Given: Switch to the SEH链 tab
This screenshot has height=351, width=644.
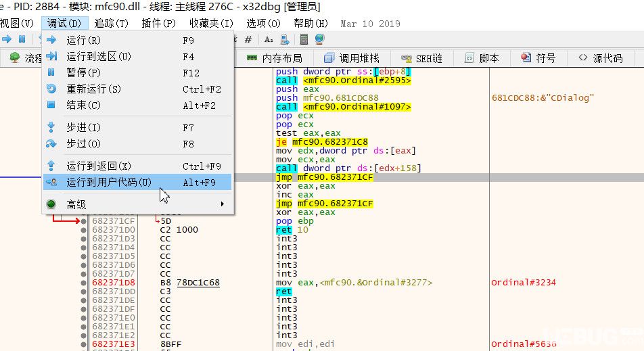Looking at the screenshot, I should click(x=421, y=58).
